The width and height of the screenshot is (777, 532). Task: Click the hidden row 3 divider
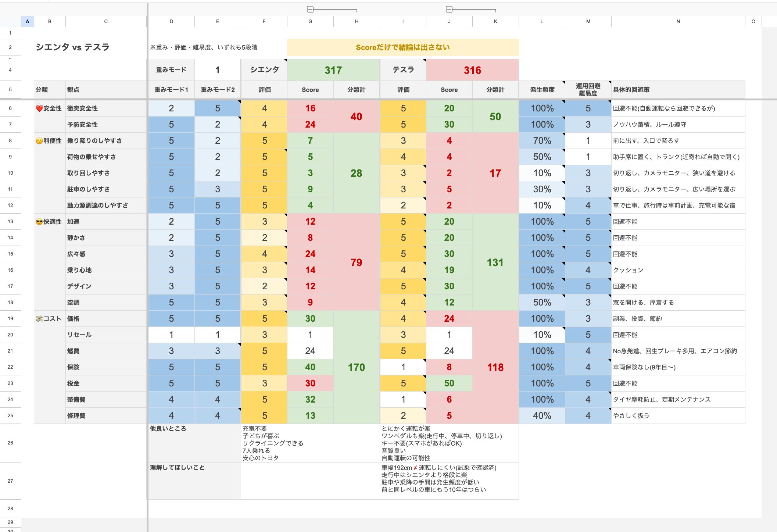click(x=10, y=58)
